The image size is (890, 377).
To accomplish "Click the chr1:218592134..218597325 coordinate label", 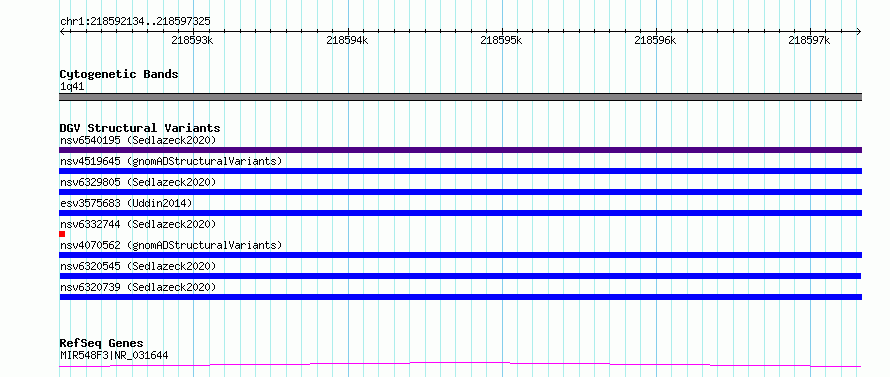I will point(135,21).
